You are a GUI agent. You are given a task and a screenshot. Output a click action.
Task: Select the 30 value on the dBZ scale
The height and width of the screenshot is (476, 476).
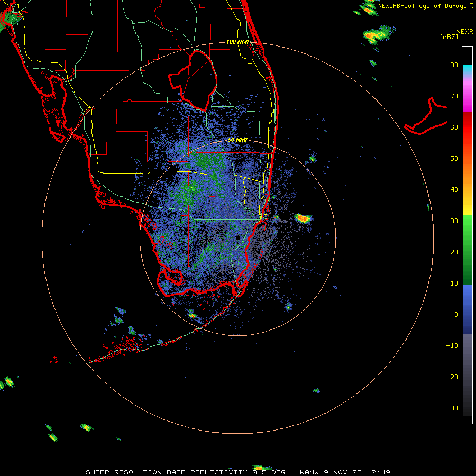click(x=454, y=221)
